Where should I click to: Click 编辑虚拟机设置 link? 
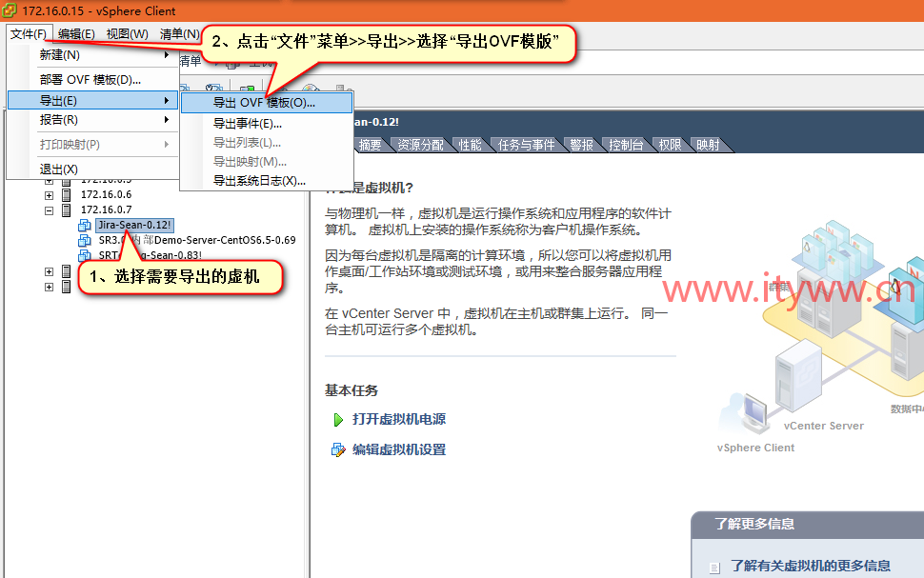click(399, 450)
